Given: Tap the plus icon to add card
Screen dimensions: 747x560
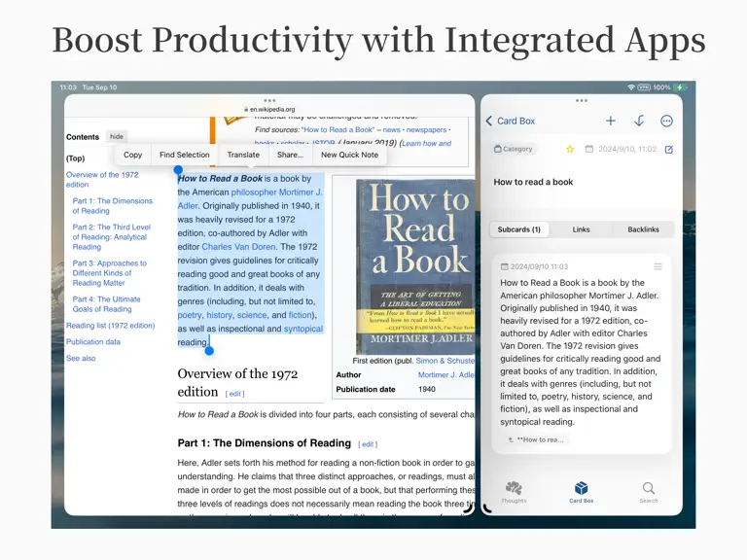Looking at the screenshot, I should (x=610, y=121).
